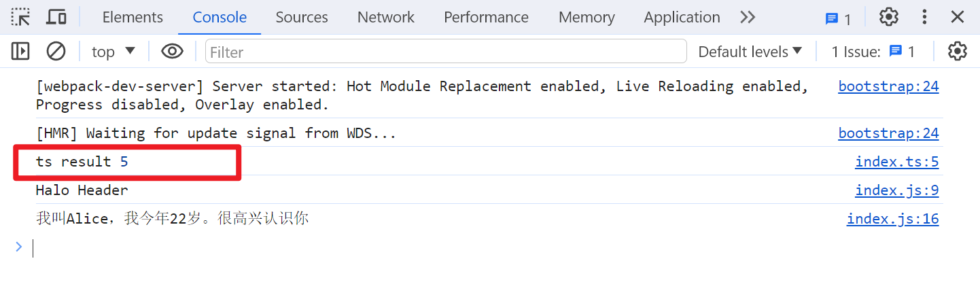Open console settings gear icon
The image size is (980, 297).
point(957,51)
